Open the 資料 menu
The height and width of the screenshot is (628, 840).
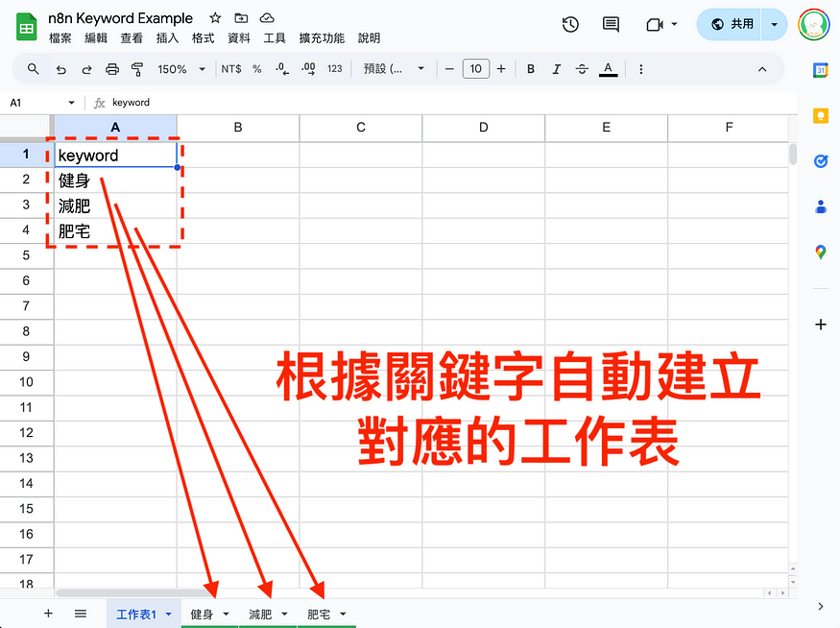(x=239, y=38)
